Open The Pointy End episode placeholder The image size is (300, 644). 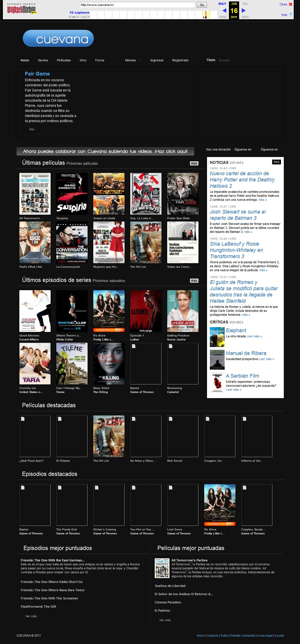[x=72, y=505]
